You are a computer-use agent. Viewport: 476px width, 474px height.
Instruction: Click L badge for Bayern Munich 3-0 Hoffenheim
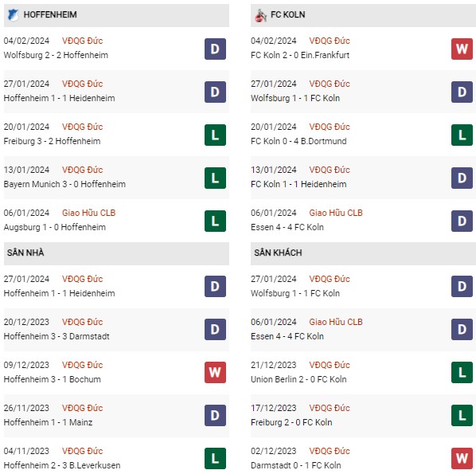click(215, 178)
